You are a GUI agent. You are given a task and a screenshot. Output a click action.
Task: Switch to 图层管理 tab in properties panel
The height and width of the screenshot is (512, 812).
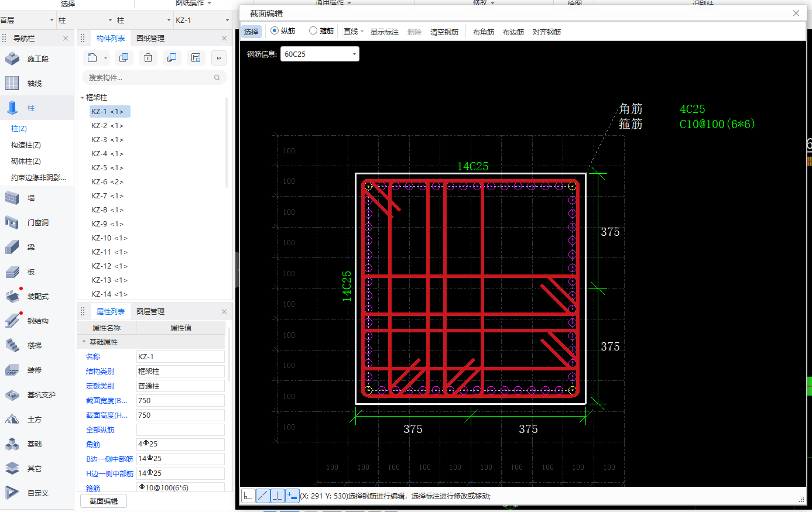[150, 311]
